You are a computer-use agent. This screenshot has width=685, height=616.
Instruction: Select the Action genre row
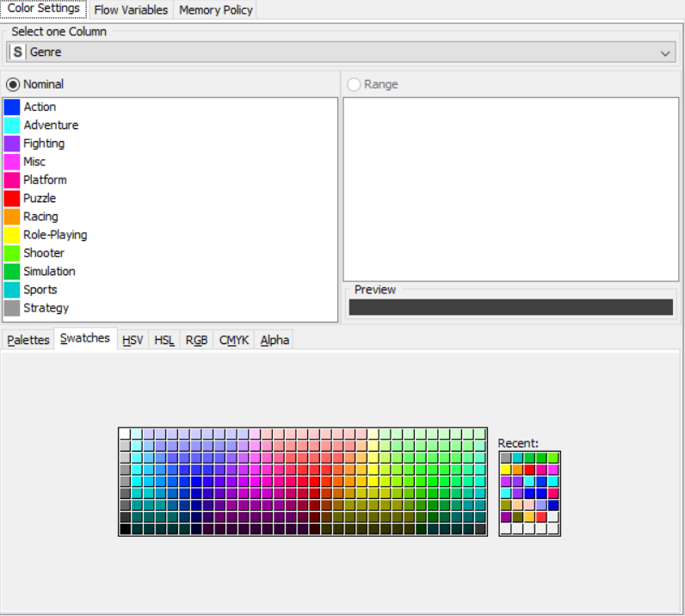coord(170,107)
